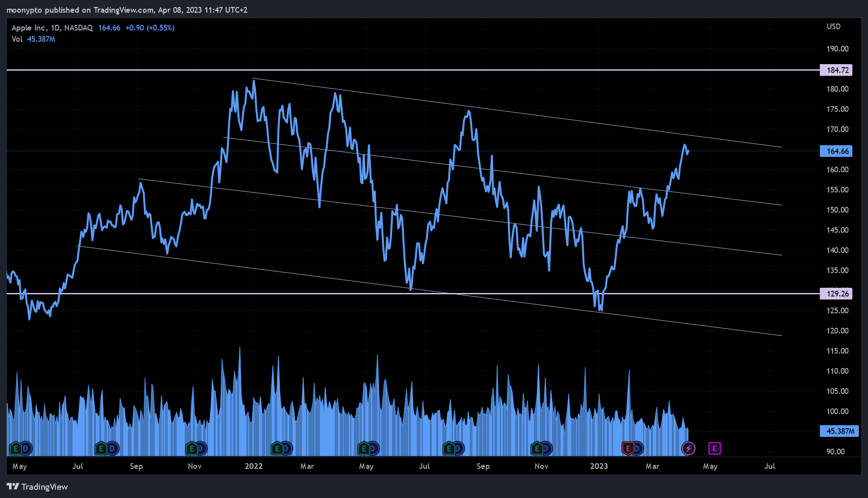This screenshot has width=868, height=498.
Task: Open the dividend D marker right of Jul 2021
Action: coord(112,448)
